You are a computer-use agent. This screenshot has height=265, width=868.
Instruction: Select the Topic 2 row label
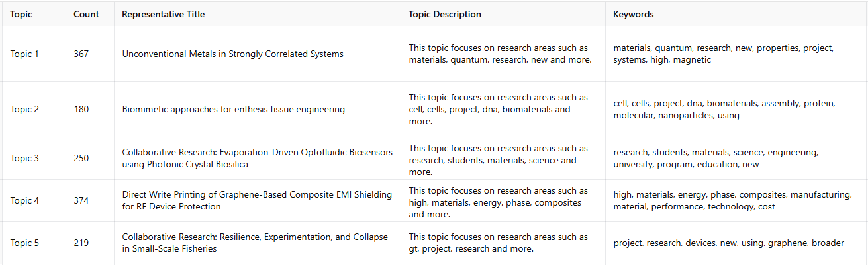(24, 110)
